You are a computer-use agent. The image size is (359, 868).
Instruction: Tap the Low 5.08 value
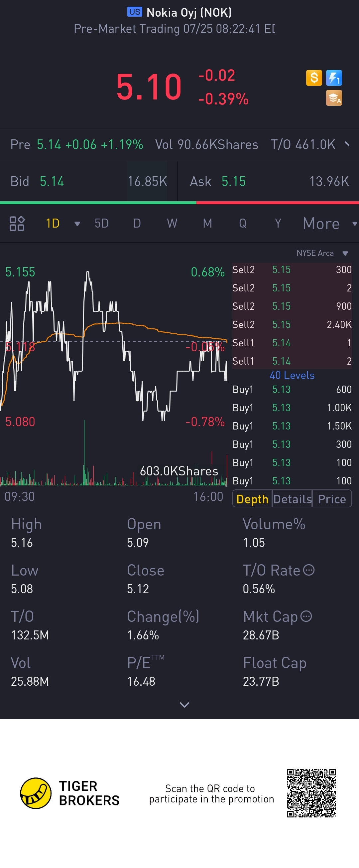click(x=22, y=589)
